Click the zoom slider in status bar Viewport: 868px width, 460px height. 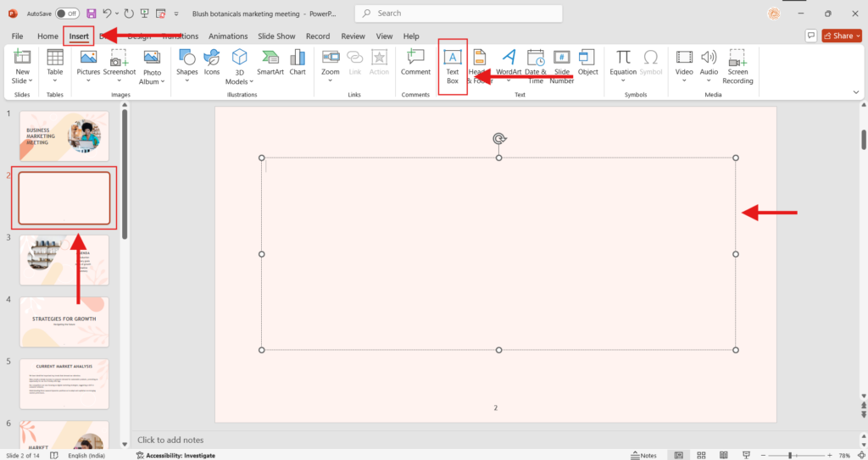pyautogui.click(x=789, y=455)
